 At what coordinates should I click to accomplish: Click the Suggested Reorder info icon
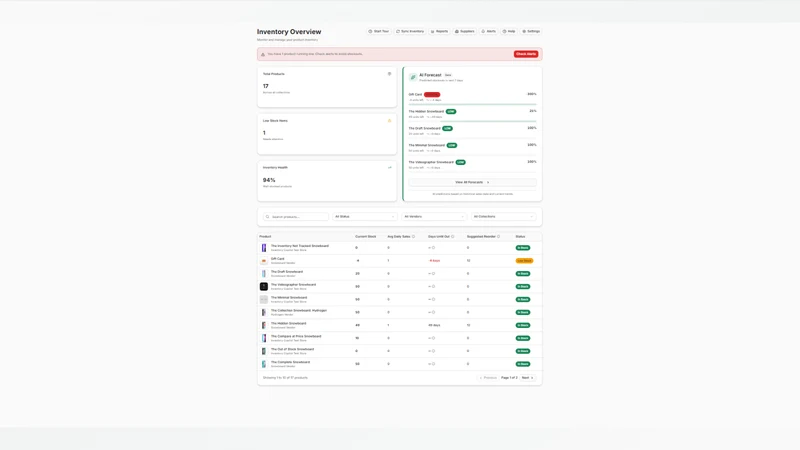point(498,237)
